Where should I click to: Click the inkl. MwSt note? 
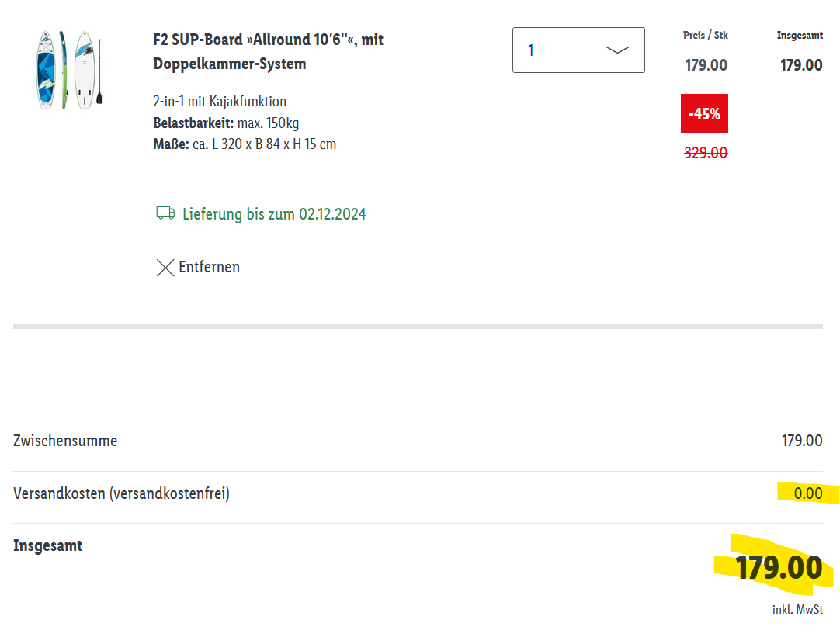[x=797, y=610]
